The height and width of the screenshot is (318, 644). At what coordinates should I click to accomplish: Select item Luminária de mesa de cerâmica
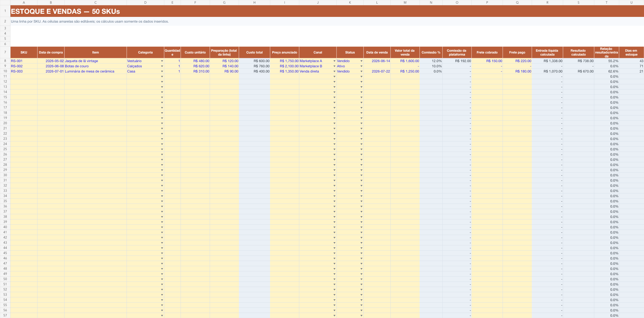[96, 71]
